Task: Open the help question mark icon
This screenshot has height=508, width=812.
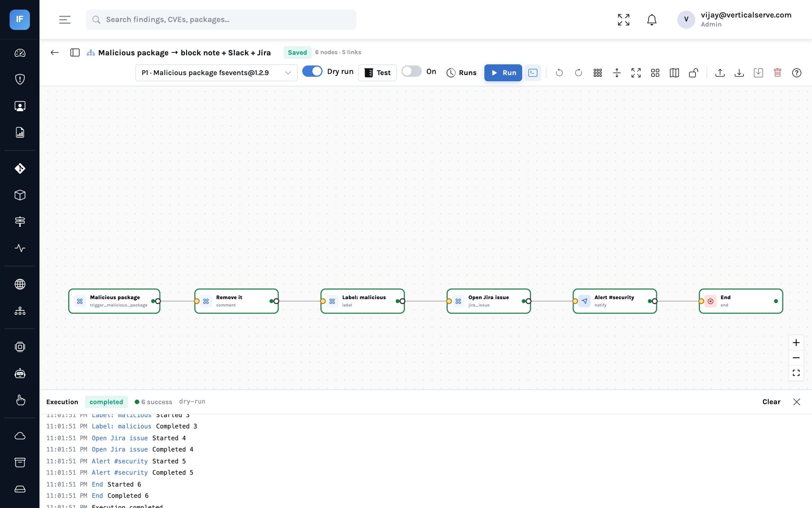Action: pos(797,73)
